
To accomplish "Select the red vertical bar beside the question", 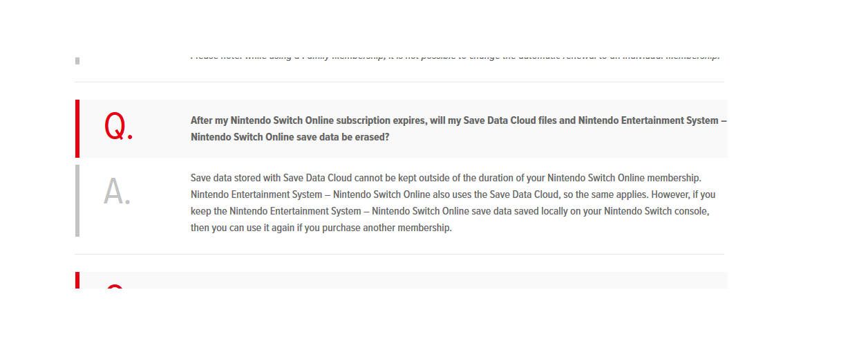I will click(x=77, y=129).
